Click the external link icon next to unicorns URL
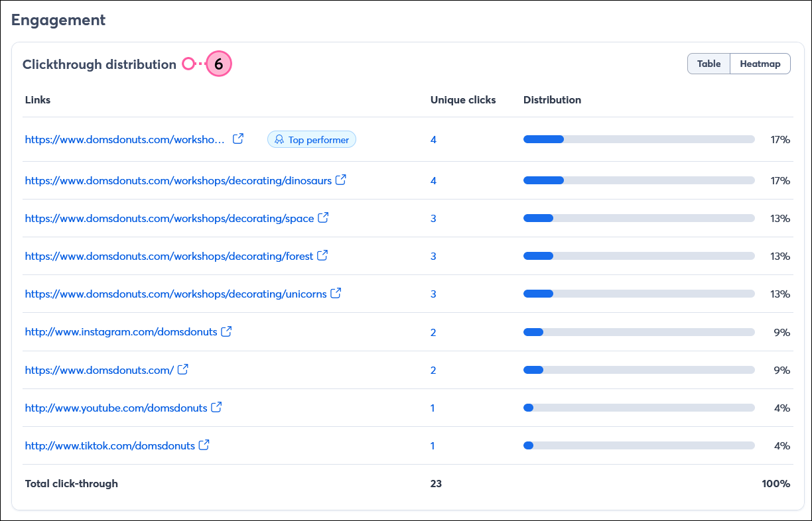The height and width of the screenshot is (521, 812). pos(336,293)
